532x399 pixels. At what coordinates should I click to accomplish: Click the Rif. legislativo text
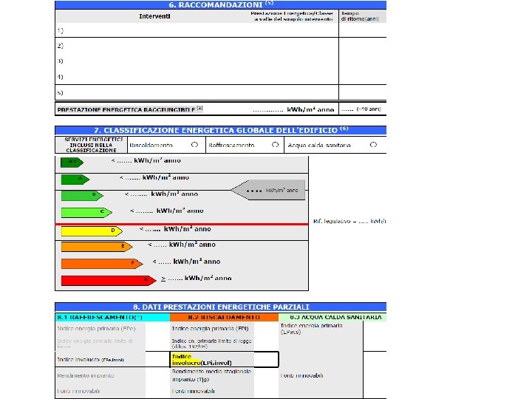click(x=349, y=221)
